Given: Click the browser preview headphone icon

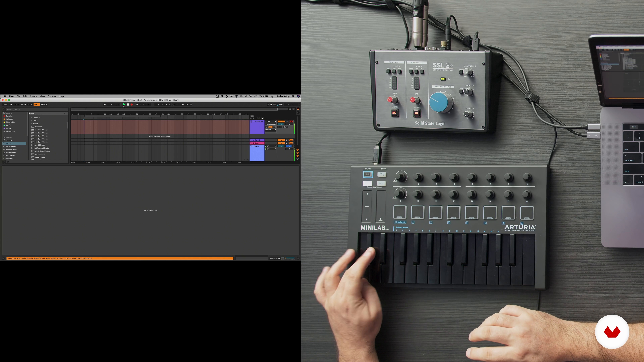Looking at the screenshot, I should pos(8,162).
